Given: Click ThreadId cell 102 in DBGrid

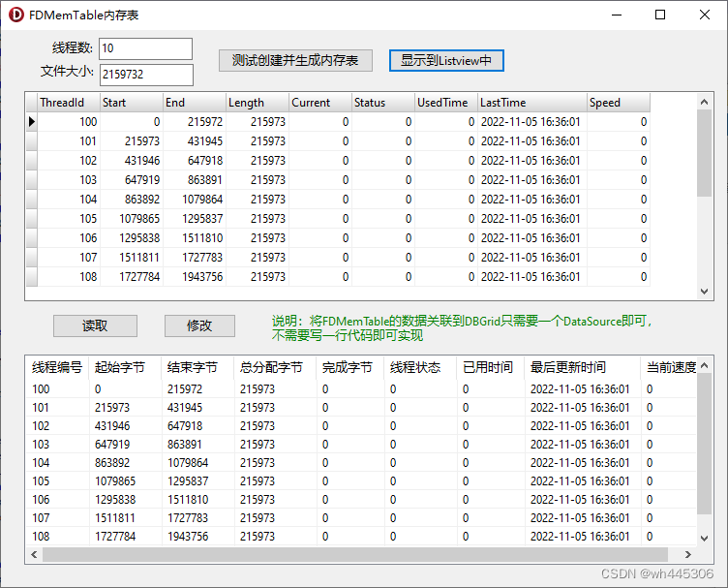Looking at the screenshot, I should click(69, 161).
